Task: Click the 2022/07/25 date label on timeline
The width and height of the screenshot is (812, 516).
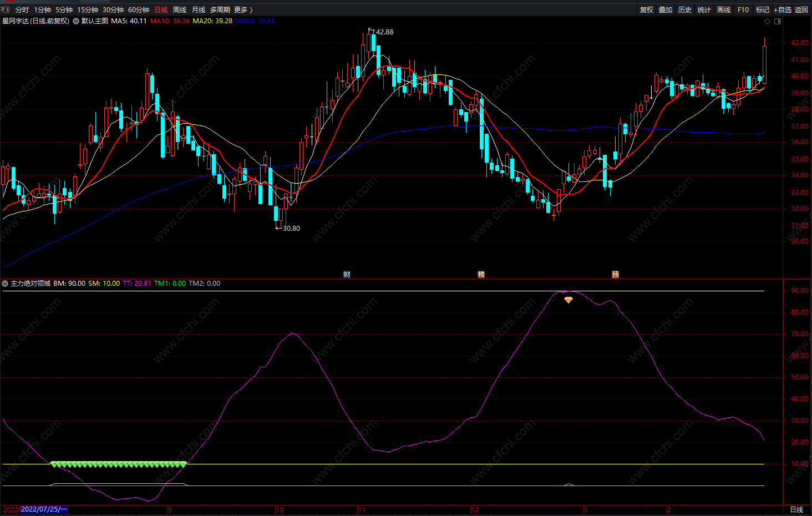Action: click(x=44, y=509)
